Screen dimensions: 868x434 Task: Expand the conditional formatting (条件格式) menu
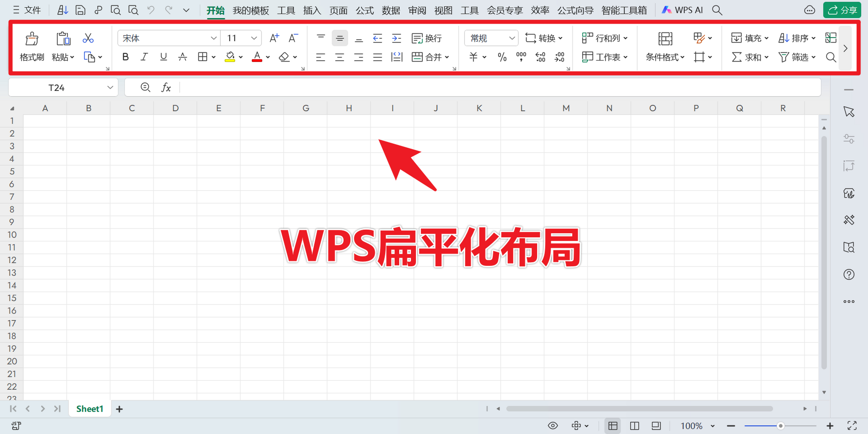(665, 57)
